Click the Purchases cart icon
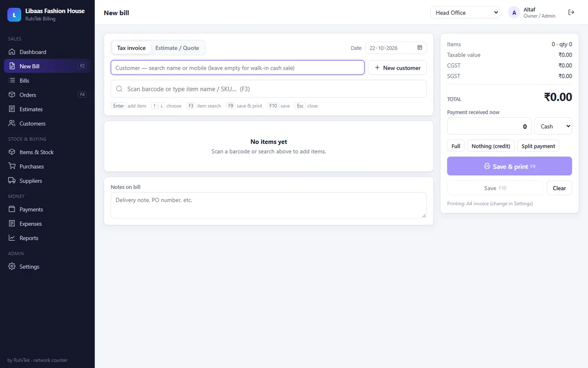Image resolution: width=588 pixels, height=368 pixels. coord(12,166)
